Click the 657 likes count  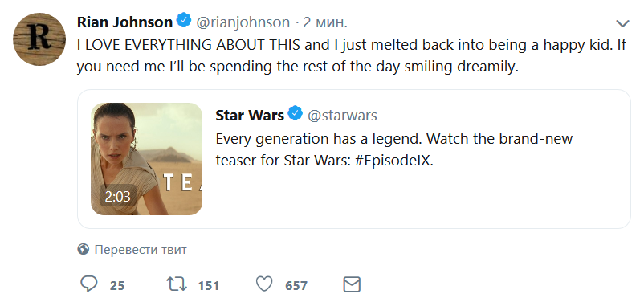[x=296, y=285]
